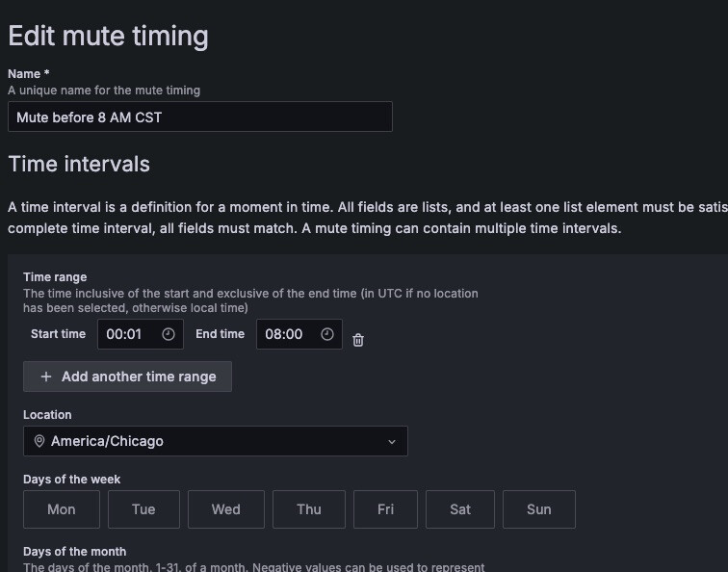Image resolution: width=728 pixels, height=572 pixels.
Task: Select Thu in Days of the week
Action: 309,509
